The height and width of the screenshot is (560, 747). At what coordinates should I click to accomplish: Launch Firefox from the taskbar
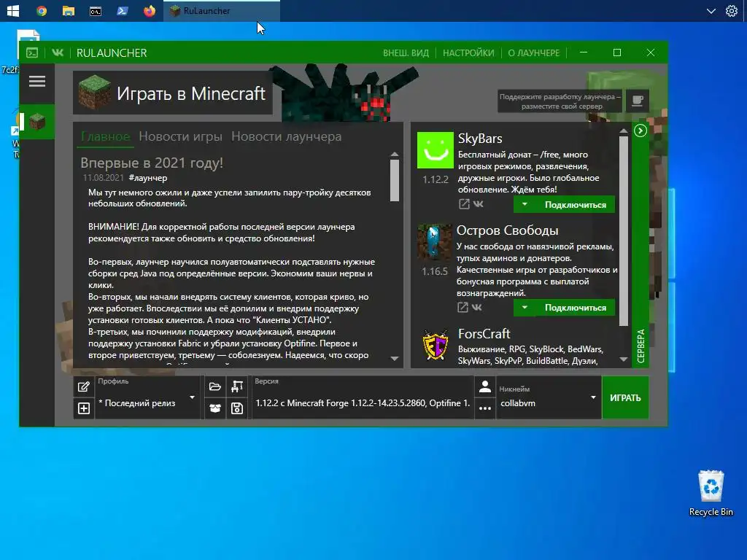pos(150,10)
